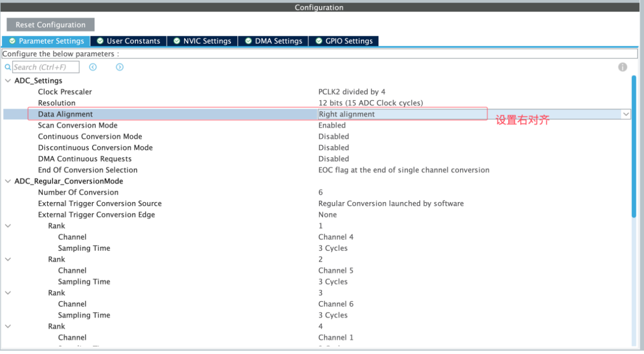Click the search magnifier icon

pos(8,67)
